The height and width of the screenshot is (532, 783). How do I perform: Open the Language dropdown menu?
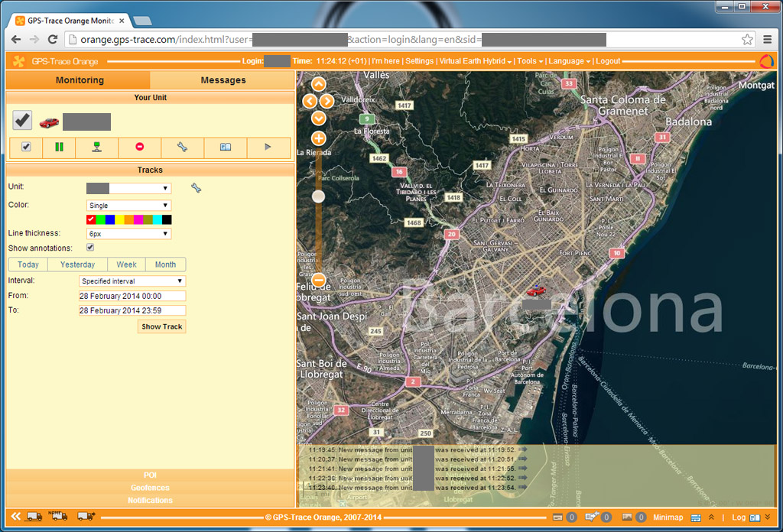[x=569, y=61]
